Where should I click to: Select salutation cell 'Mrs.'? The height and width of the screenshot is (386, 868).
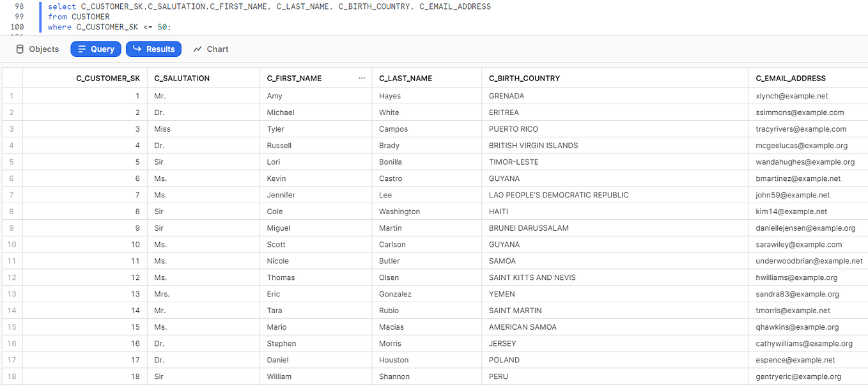163,295
